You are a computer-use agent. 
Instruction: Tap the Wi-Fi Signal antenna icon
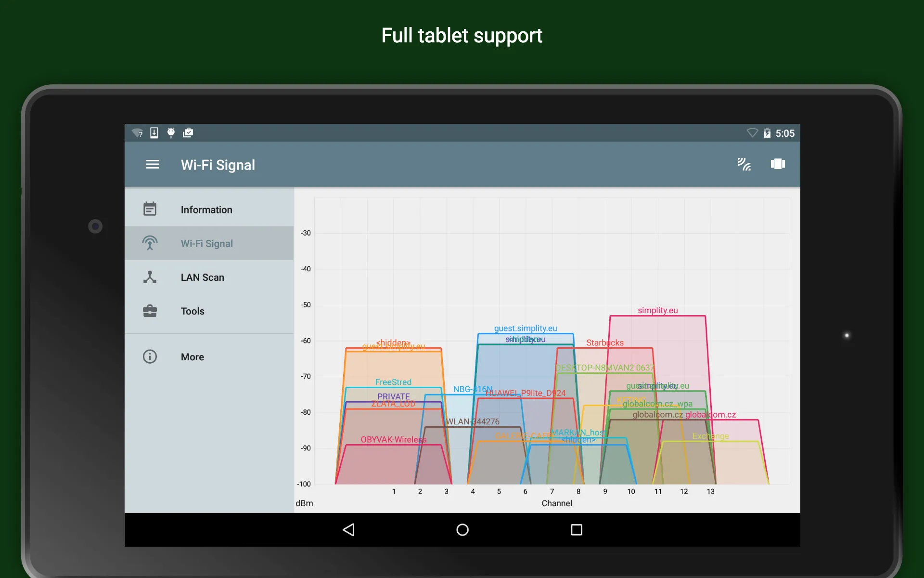coord(150,243)
